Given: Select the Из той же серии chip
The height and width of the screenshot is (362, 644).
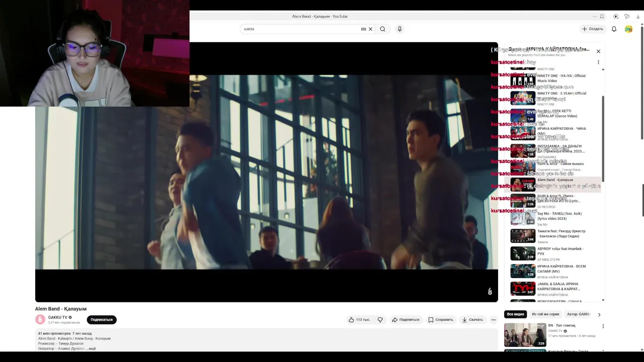Looking at the screenshot, I should pyautogui.click(x=545, y=314).
